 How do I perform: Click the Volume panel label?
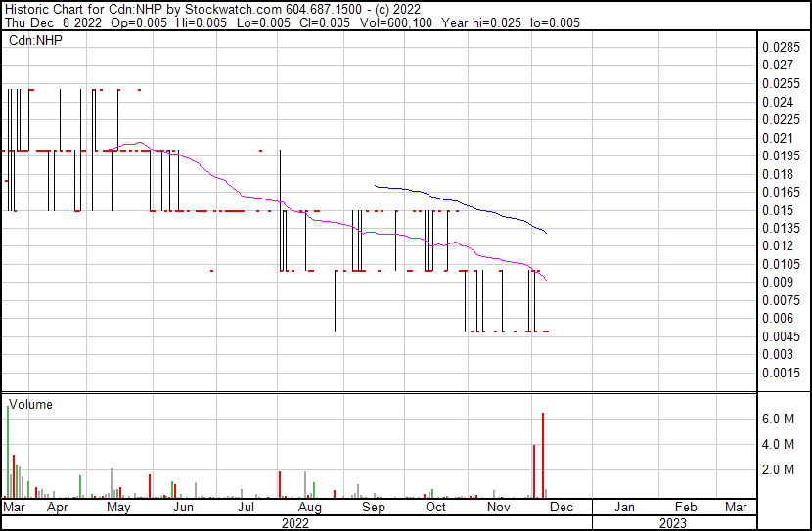coord(30,404)
